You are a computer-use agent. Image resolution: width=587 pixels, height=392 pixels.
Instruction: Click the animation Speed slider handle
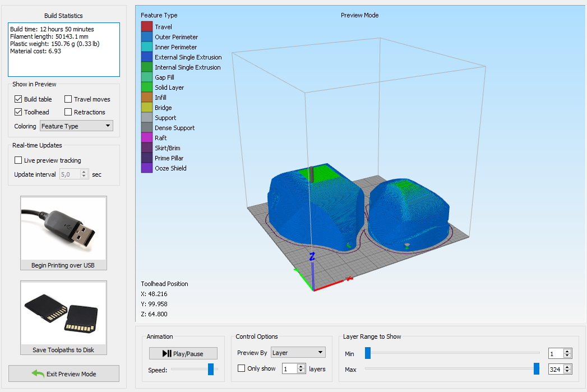[211, 369]
